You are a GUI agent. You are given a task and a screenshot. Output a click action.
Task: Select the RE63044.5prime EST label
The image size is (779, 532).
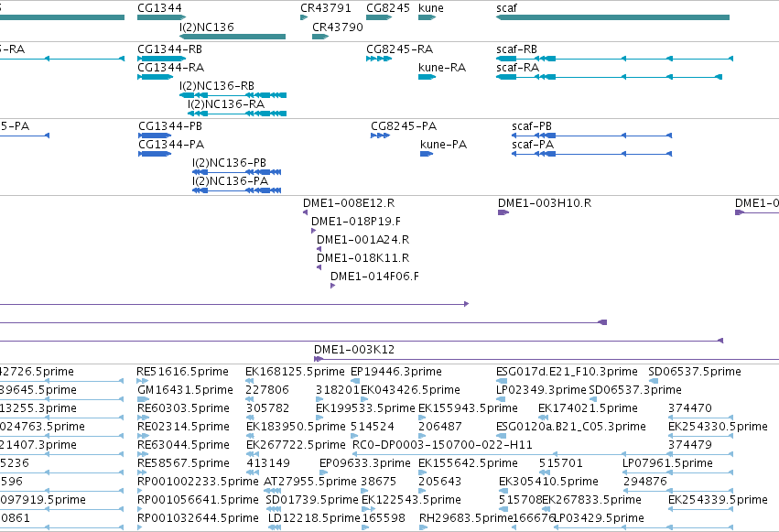[183, 445]
